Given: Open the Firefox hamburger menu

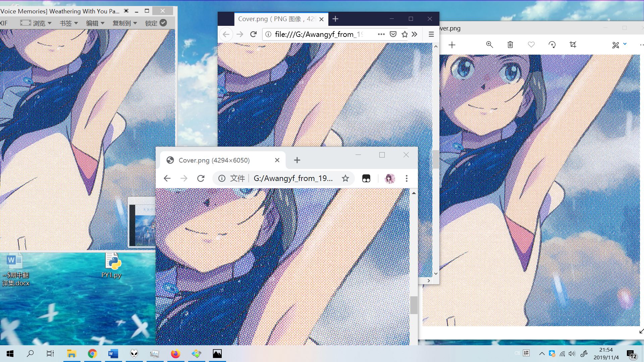Looking at the screenshot, I should tap(431, 34).
